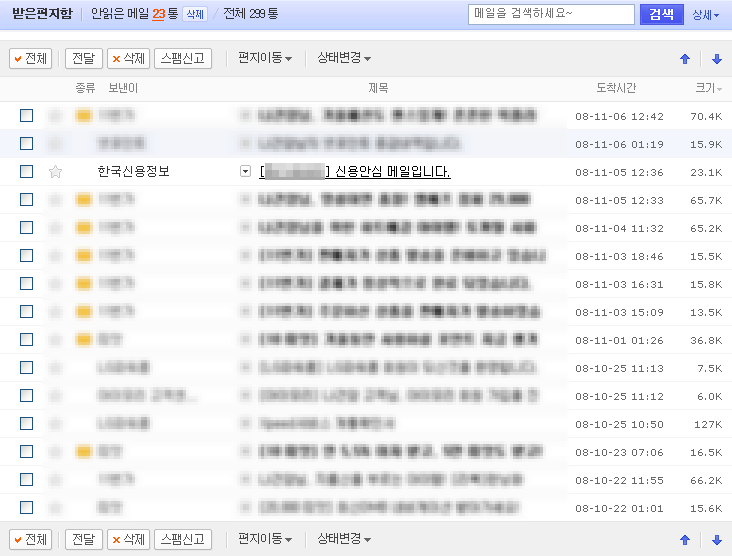Click the bottom 전달 forward button
The width and height of the screenshot is (732, 556).
click(x=84, y=539)
